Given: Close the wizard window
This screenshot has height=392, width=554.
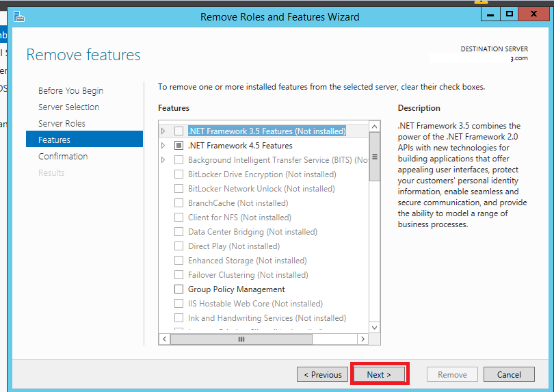Looking at the screenshot, I should [x=534, y=14].
